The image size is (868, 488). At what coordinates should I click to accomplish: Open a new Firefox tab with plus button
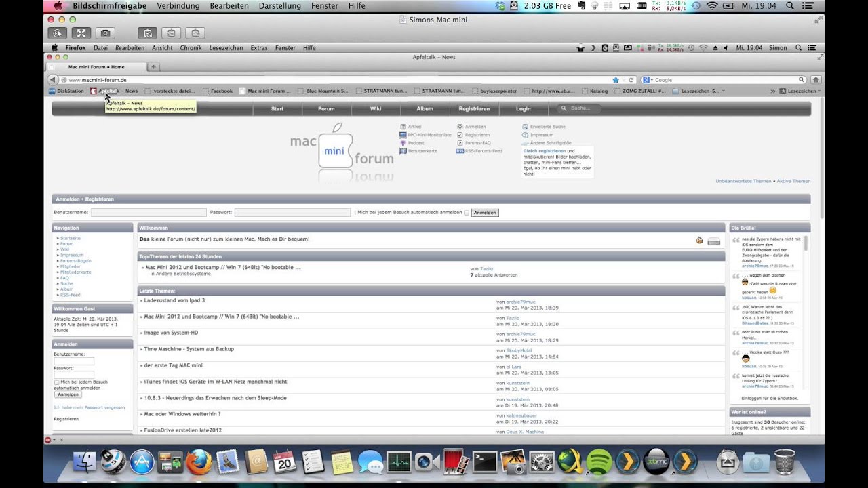154,67
